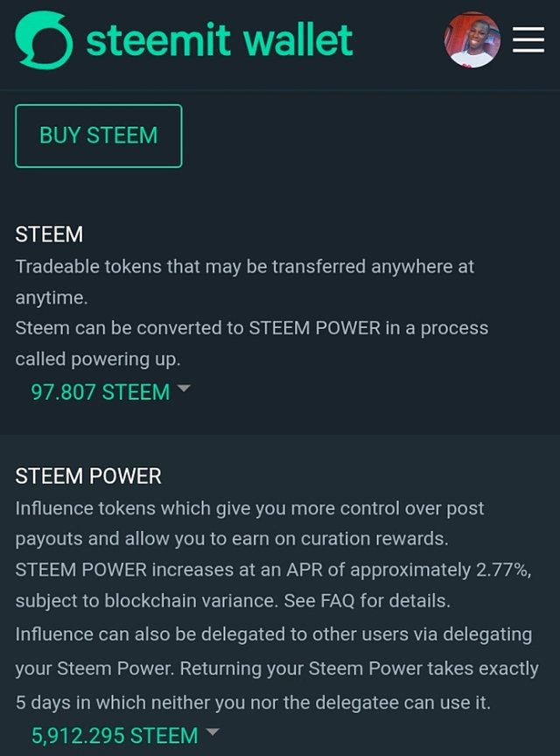Click the arrow beside 5,912.295 STEEM
560x756 pixels.
coord(213,731)
